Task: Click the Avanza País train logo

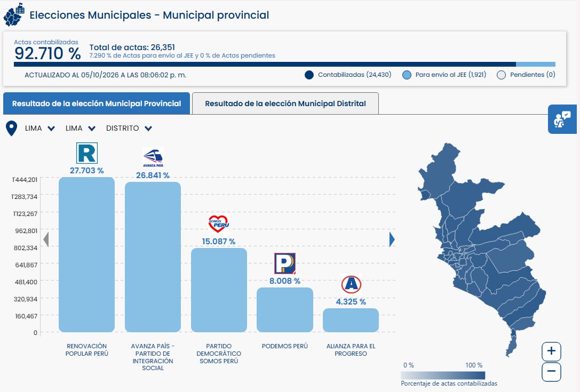Action: [153, 157]
